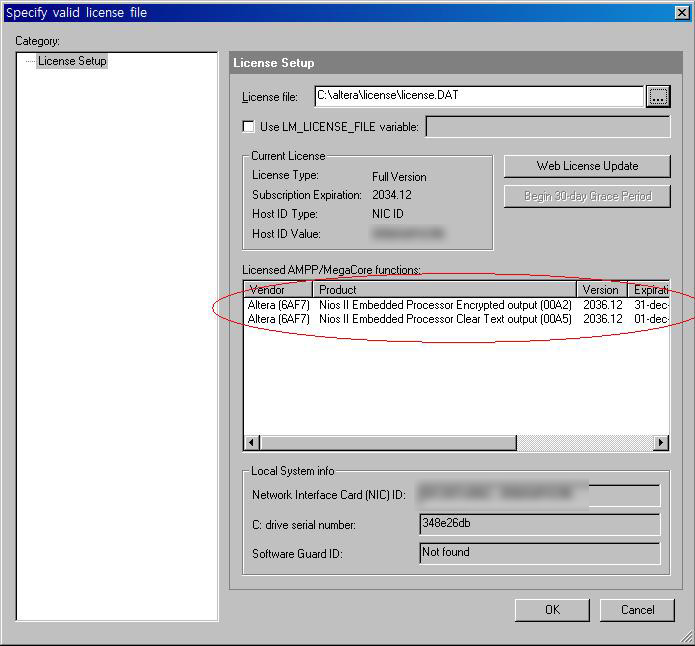The width and height of the screenshot is (695, 646).
Task: Click the LM_LICENSE_FILE variable text field
Action: pos(548,127)
